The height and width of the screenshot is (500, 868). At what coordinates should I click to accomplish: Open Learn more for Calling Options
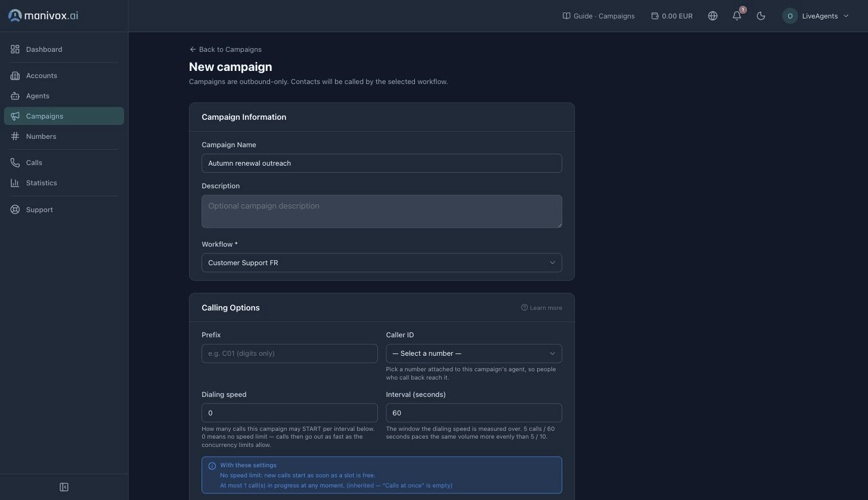(x=541, y=308)
